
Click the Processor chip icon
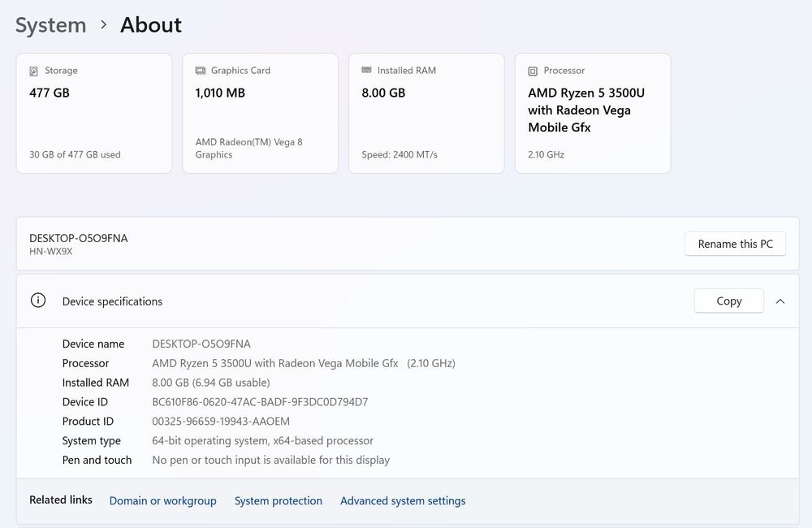coord(533,71)
